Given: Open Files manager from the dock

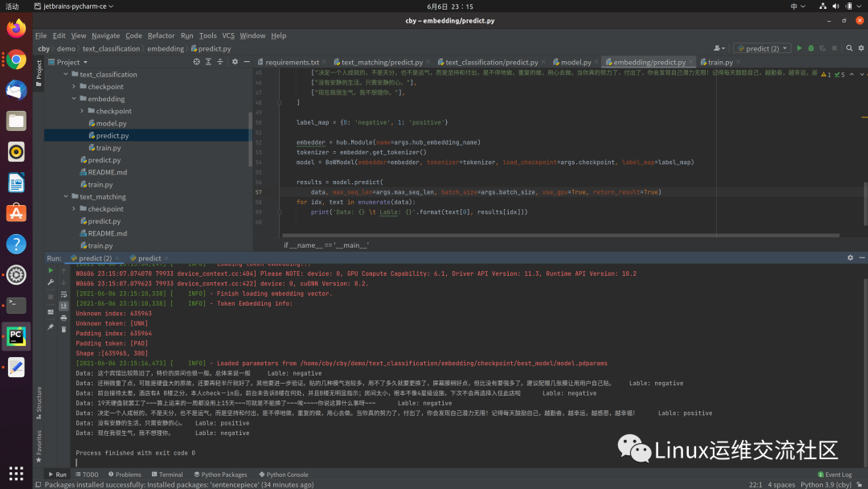Looking at the screenshot, I should (16, 121).
